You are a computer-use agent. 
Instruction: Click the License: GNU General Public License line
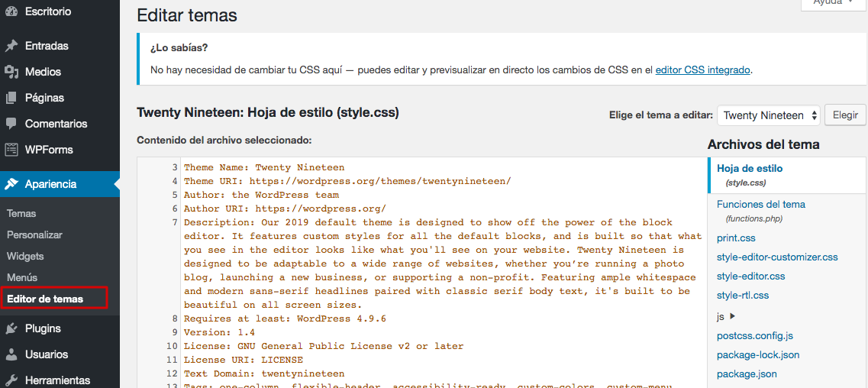click(x=323, y=347)
